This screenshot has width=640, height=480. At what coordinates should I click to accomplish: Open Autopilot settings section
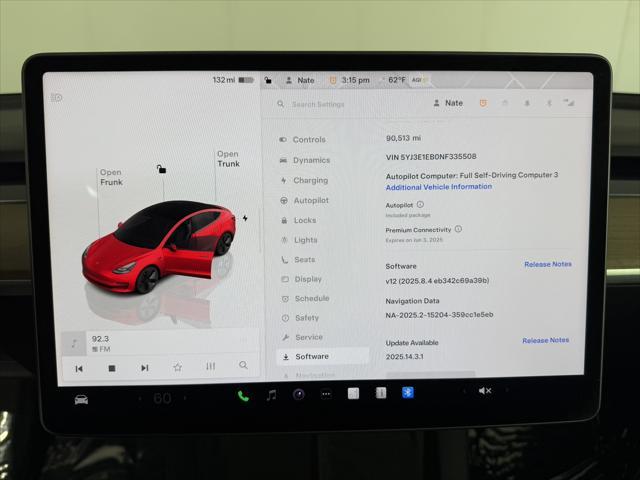[305, 200]
